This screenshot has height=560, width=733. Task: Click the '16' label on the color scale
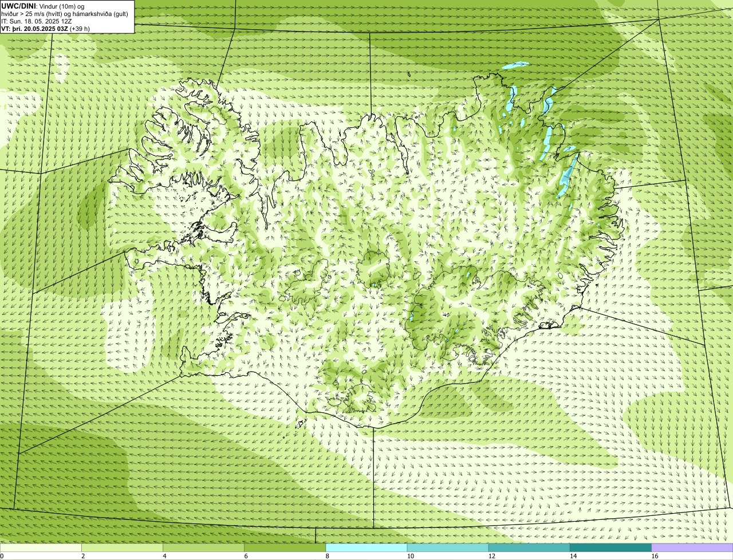(654, 556)
